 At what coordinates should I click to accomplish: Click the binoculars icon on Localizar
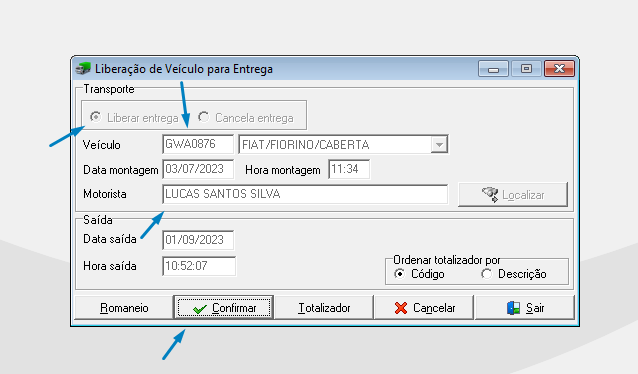point(490,195)
